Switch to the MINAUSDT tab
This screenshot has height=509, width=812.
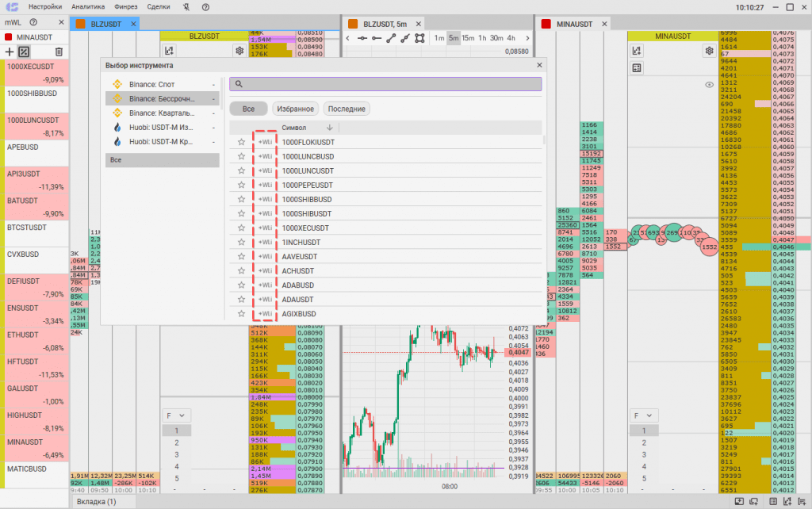tap(574, 24)
